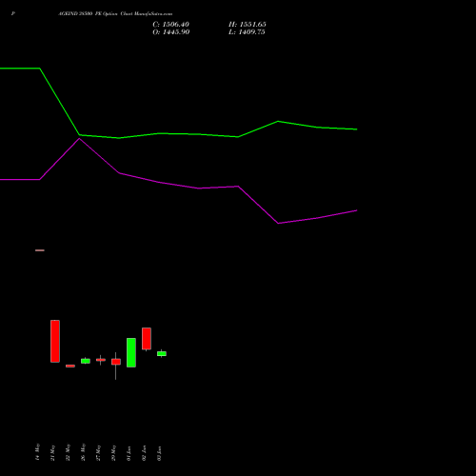Viewport: 476px width, 476px height.
Task: Click the low price value L: 1409.75
Action: 247,32
